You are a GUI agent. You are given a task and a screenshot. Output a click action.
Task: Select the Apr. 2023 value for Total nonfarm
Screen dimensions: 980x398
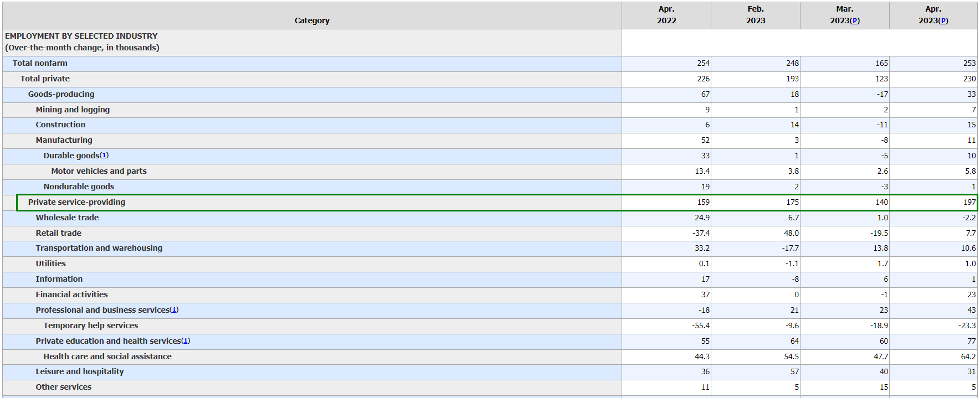pos(969,63)
